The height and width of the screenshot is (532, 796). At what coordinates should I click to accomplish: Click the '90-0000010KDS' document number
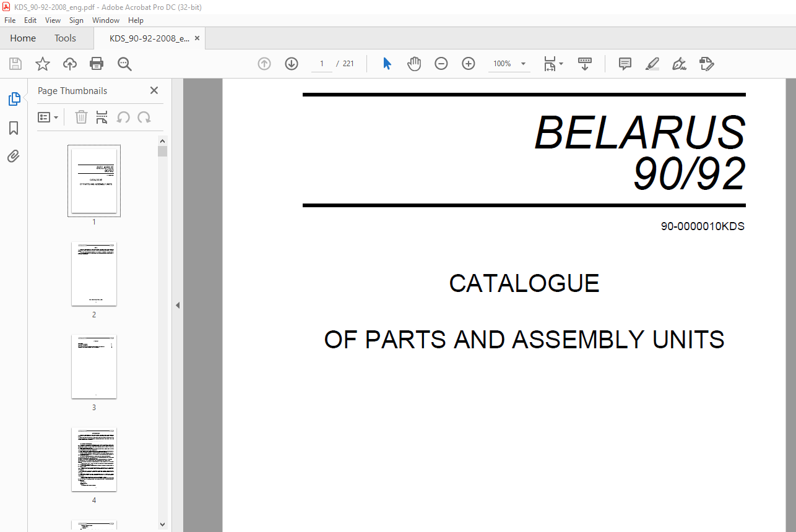(703, 226)
